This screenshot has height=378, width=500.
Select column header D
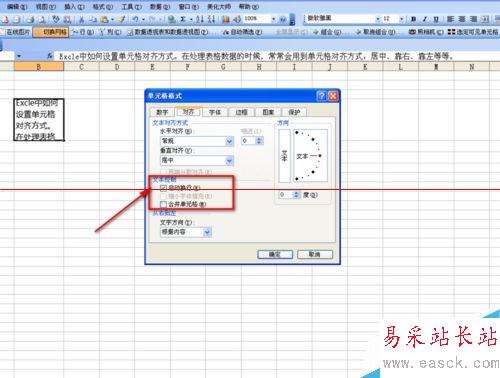[117, 67]
